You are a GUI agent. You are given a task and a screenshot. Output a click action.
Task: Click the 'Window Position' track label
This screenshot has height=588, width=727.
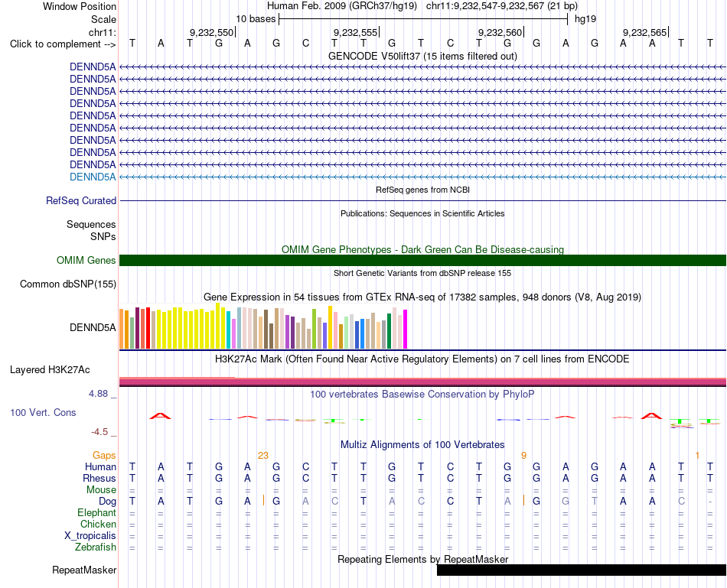coord(80,6)
